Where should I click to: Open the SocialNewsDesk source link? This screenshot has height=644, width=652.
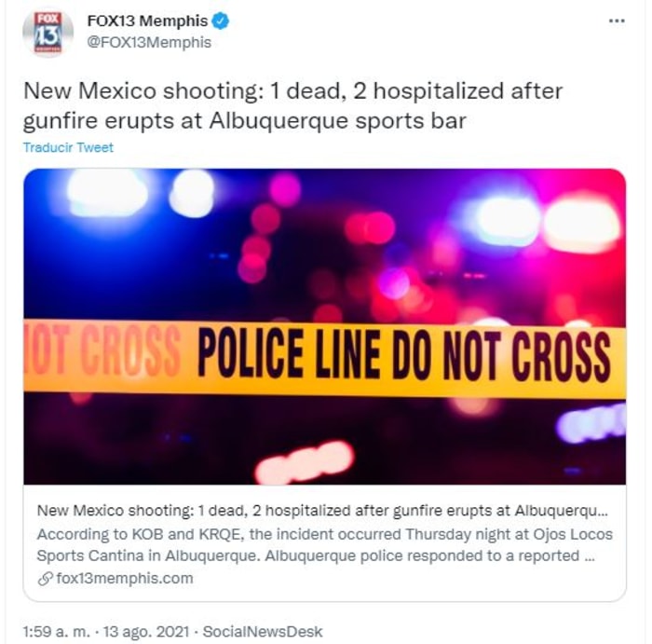pyautogui.click(x=263, y=632)
